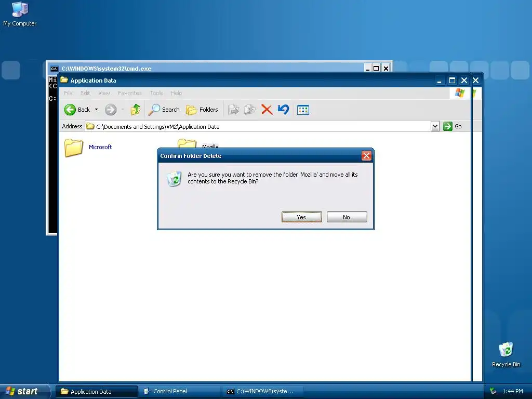Expand the Address bar dropdown arrow
The height and width of the screenshot is (399, 532).
coord(435,126)
